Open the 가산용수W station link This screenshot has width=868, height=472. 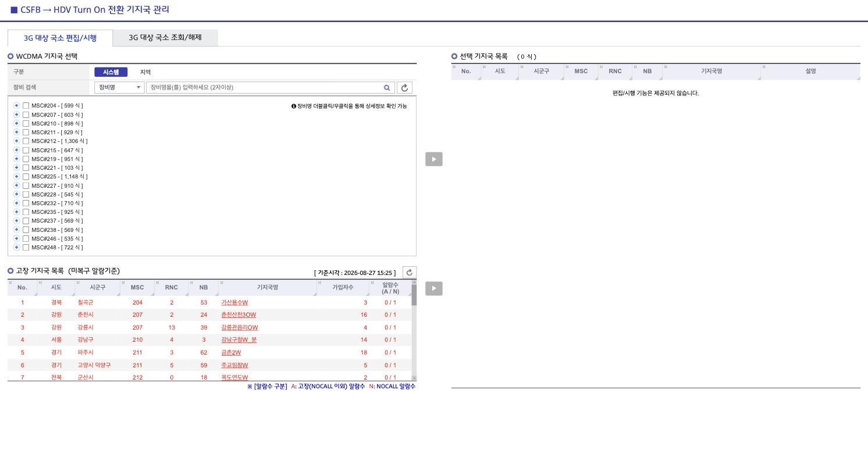(x=234, y=302)
